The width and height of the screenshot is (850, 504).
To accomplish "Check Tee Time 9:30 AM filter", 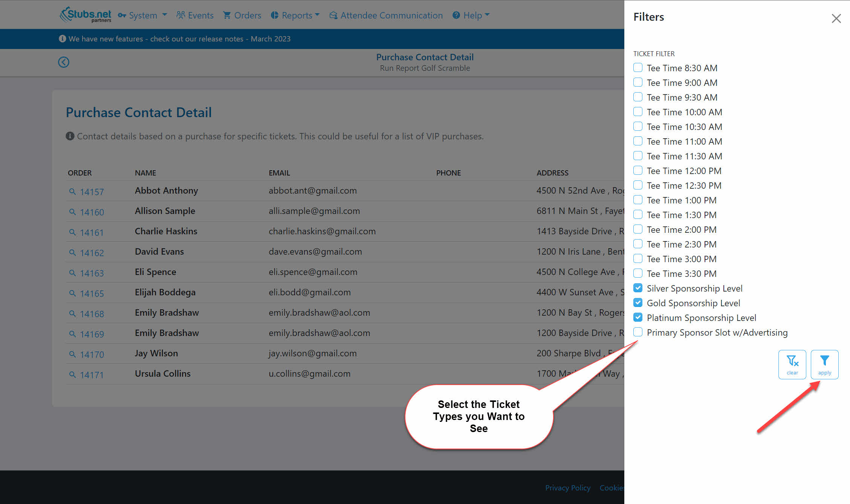I will point(637,97).
